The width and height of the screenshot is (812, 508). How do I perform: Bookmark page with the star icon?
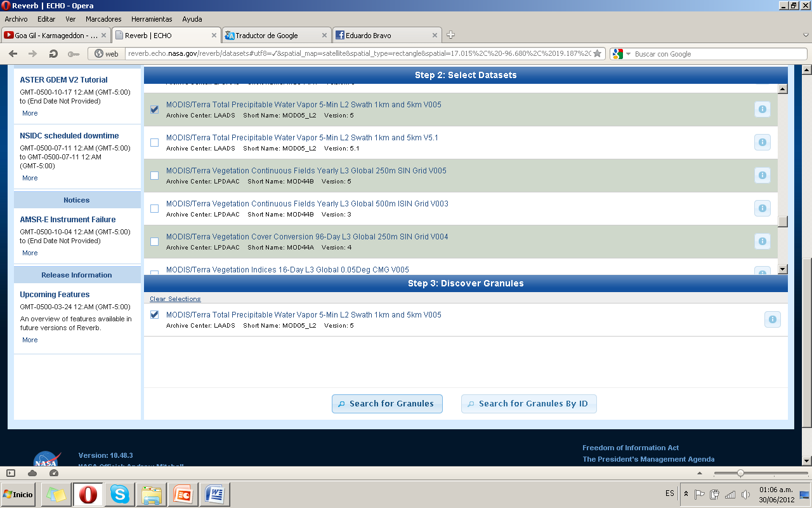(x=597, y=54)
